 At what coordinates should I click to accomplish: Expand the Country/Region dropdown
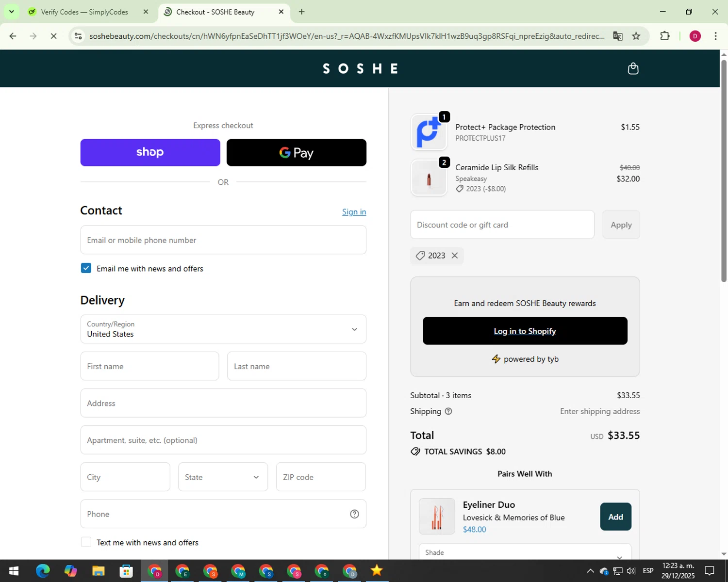point(223,329)
